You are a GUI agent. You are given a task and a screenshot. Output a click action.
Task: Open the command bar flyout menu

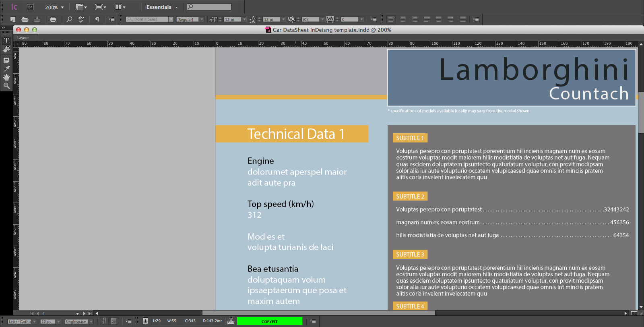tap(111, 19)
